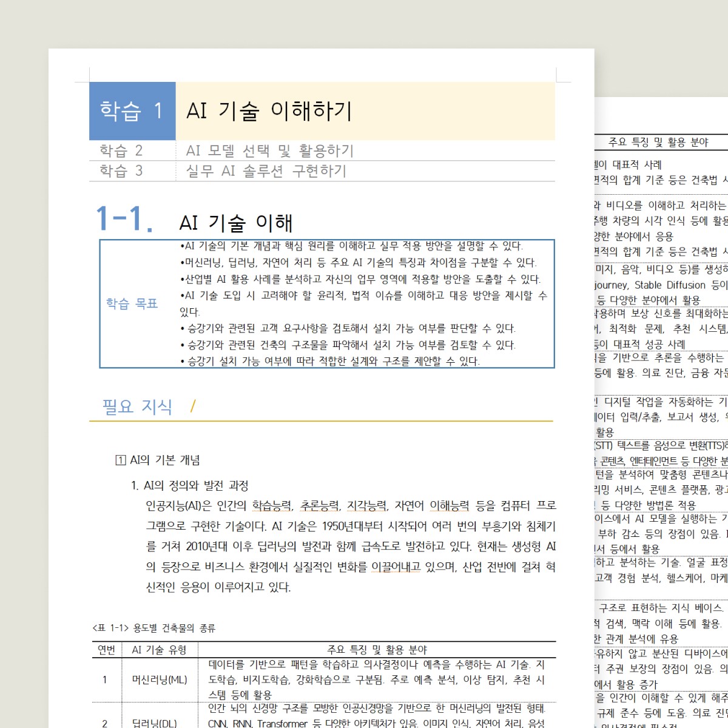Image resolution: width=728 pixels, height=728 pixels.
Task: Click the '딥러닝(DL)' table cell
Action: [x=155, y=723]
